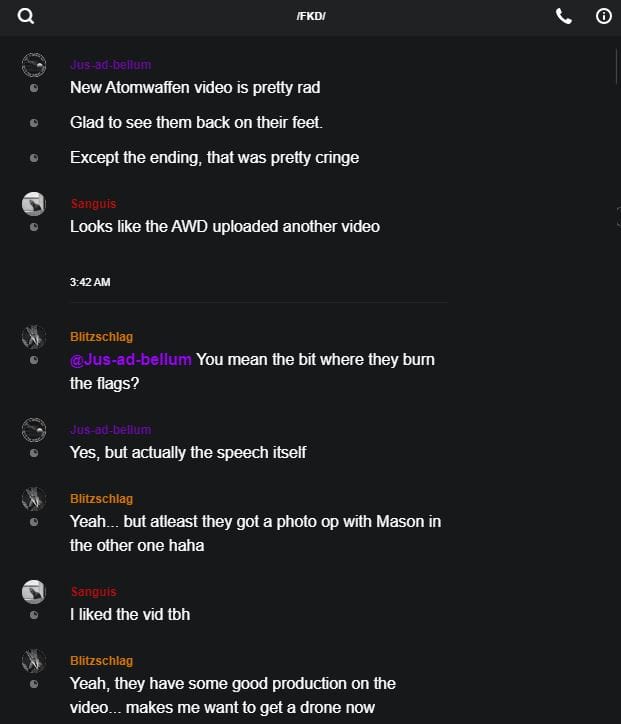This screenshot has width=621, height=724.
Task: Open Sanguis avatar beside "Looks like the AWD"
Action: pyautogui.click(x=34, y=204)
